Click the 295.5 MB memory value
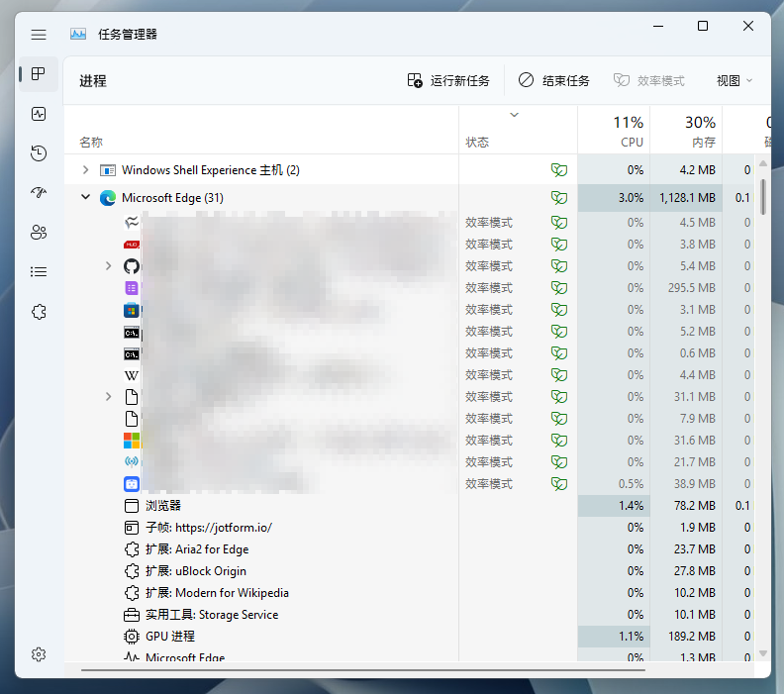 pos(692,288)
